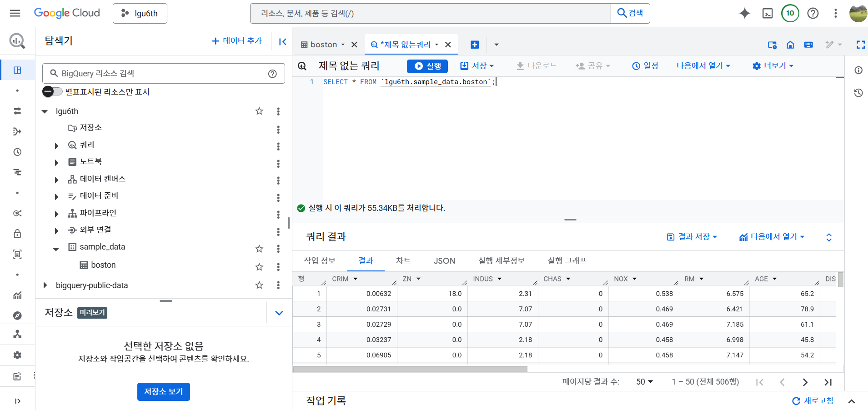Expand the bigquery-public-data project
This screenshot has height=410, width=868.
coord(45,285)
